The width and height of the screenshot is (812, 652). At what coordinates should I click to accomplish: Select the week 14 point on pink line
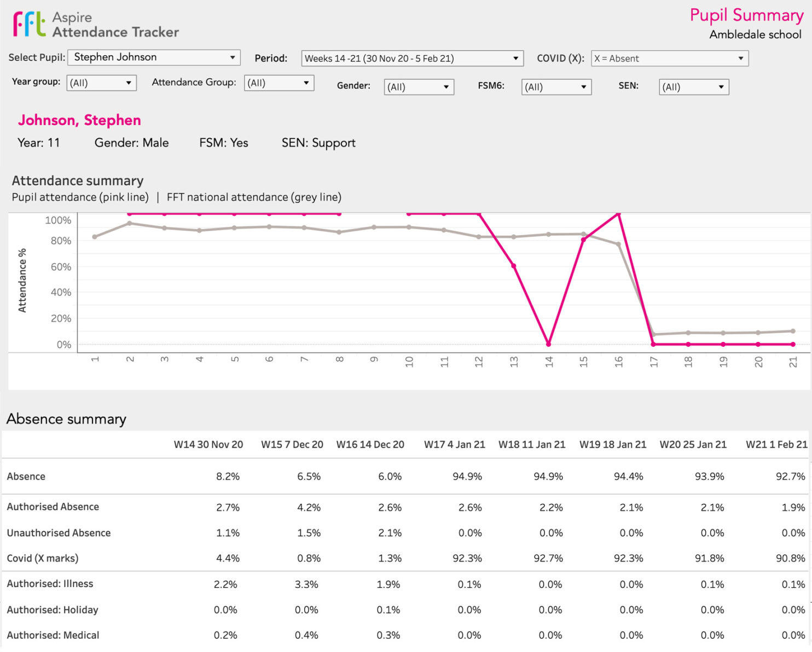[x=549, y=344]
